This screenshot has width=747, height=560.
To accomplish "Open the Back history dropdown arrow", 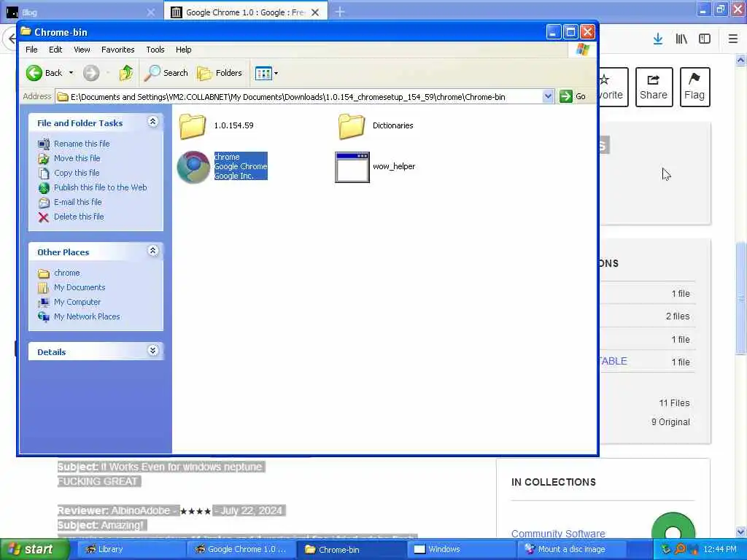I will coord(71,73).
